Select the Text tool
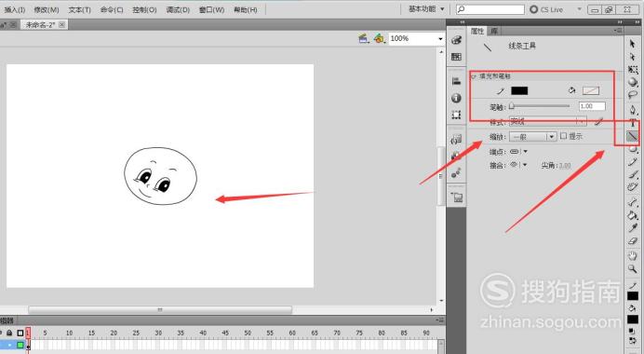This screenshot has width=644, height=354. pyautogui.click(x=633, y=123)
